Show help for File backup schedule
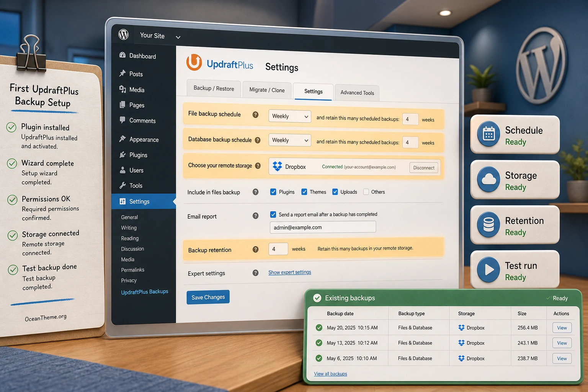Image resolution: width=588 pixels, height=392 pixels. click(255, 114)
